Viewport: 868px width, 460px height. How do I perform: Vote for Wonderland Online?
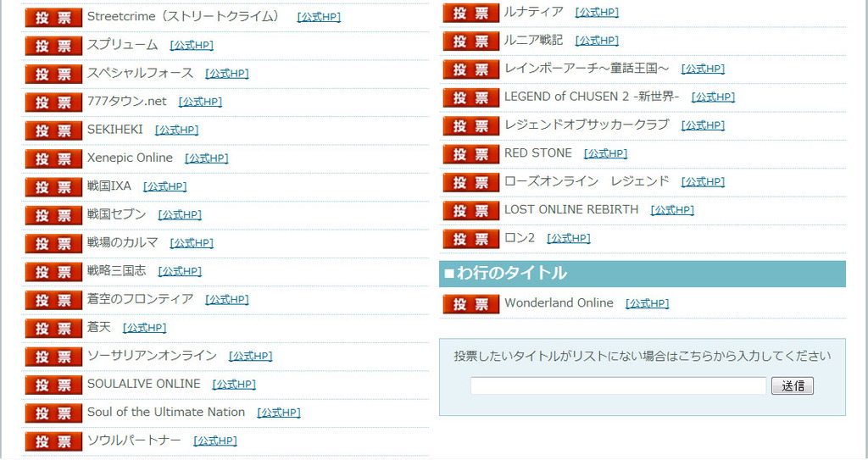pyautogui.click(x=470, y=304)
